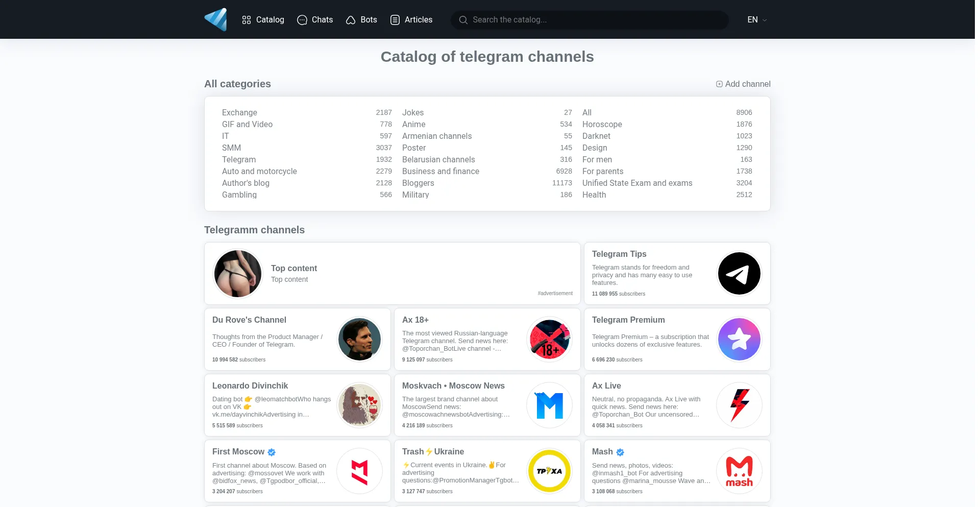Go to the Bots section
980x507 pixels.
361,20
